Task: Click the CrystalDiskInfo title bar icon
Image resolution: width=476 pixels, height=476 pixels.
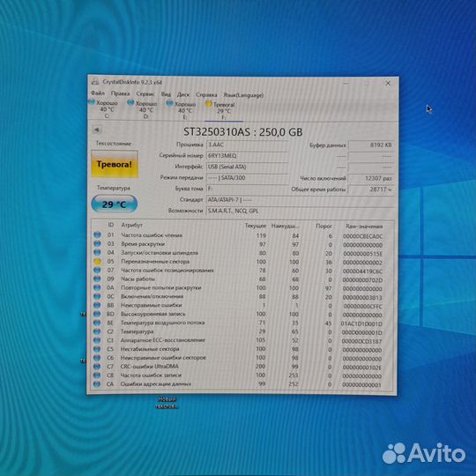Action: tap(95, 81)
